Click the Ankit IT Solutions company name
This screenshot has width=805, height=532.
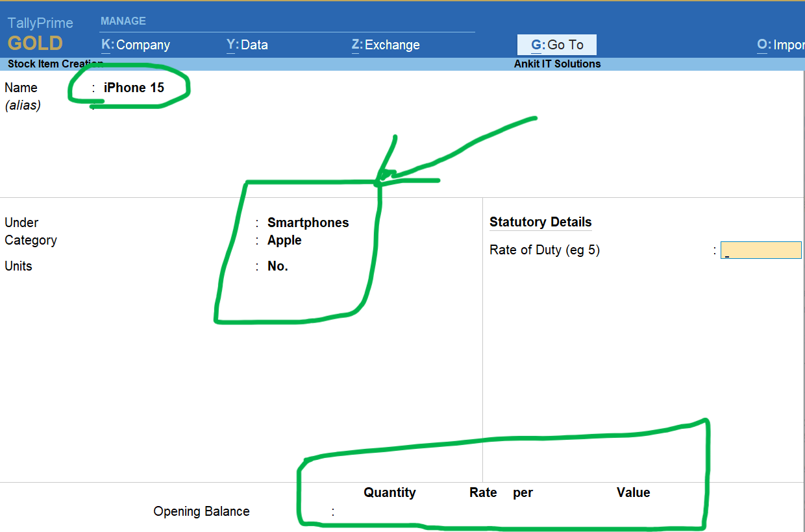[557, 64]
